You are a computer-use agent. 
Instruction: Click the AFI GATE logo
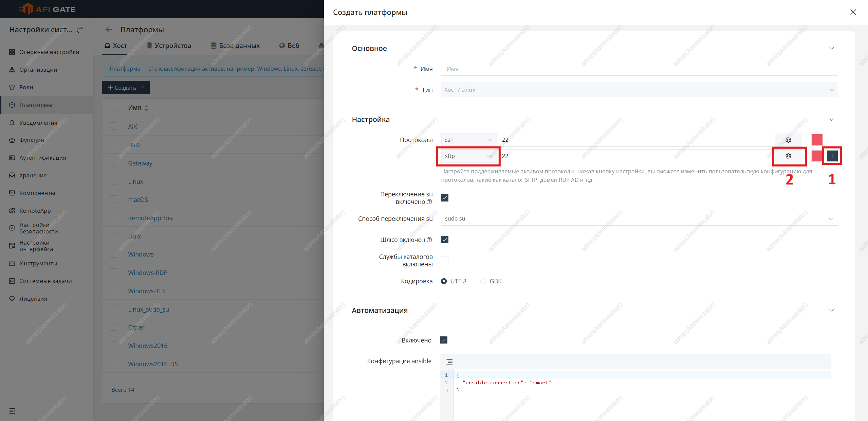click(47, 9)
